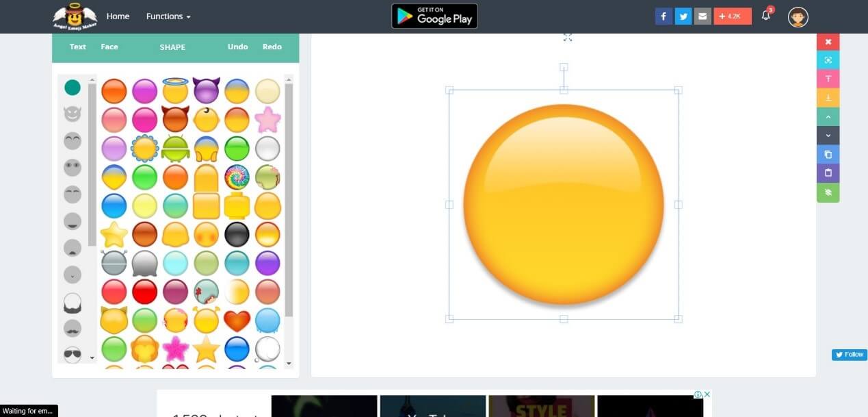Click the Redo button
Image resolution: width=868 pixels, height=417 pixels.
coord(272,47)
